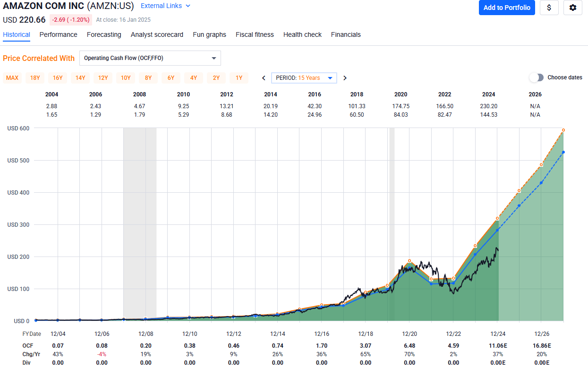Image resolution: width=588 pixels, height=368 pixels.
Task: Select the 10Y period button
Action: click(125, 77)
